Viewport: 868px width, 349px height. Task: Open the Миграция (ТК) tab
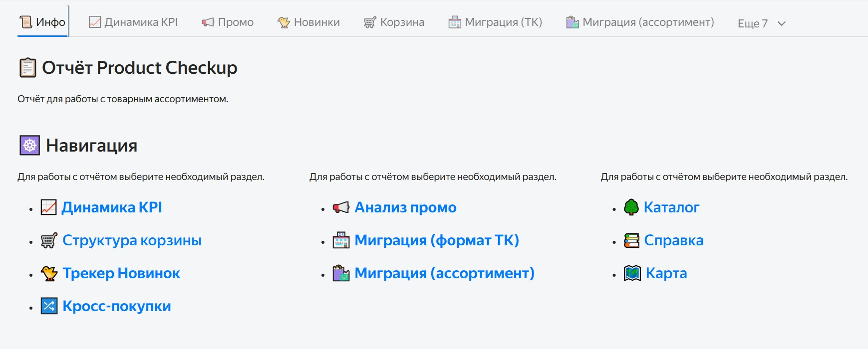tap(495, 22)
